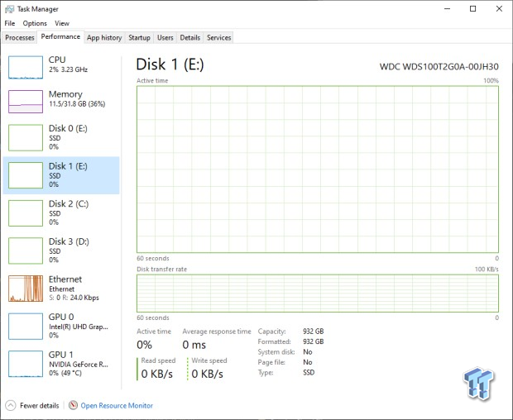Select Disk 1 (E:) label in sidebar
The width and height of the screenshot is (513, 420).
[68, 166]
